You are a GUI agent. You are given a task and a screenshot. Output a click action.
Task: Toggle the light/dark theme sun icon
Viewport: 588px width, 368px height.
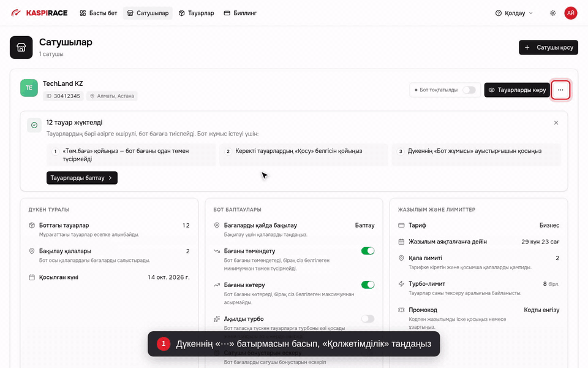[x=552, y=13]
